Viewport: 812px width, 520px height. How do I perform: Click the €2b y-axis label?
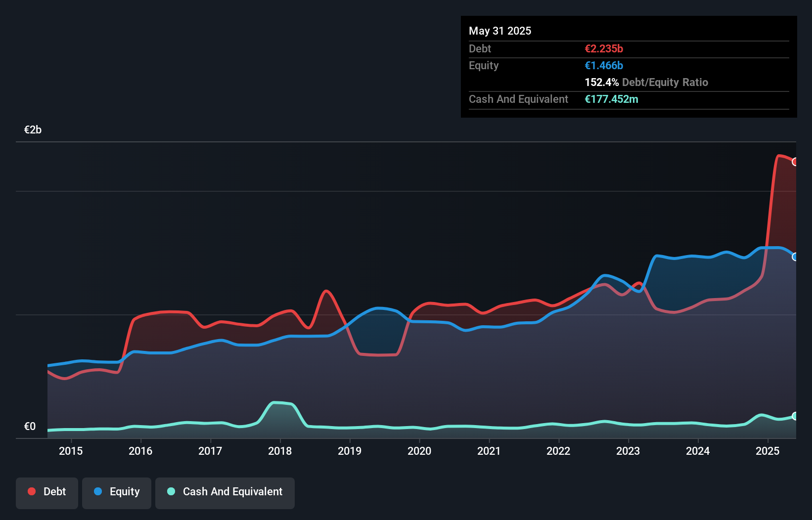tap(33, 130)
